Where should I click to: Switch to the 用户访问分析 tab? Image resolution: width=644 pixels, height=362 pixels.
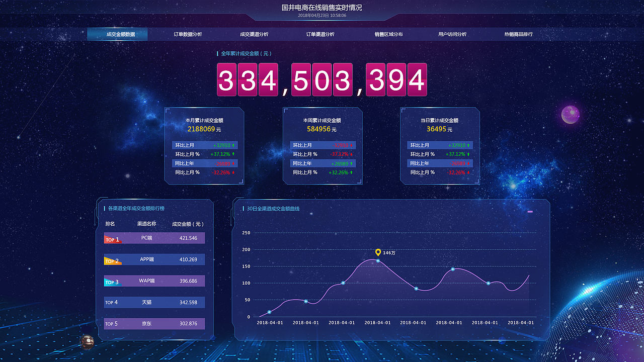click(452, 34)
